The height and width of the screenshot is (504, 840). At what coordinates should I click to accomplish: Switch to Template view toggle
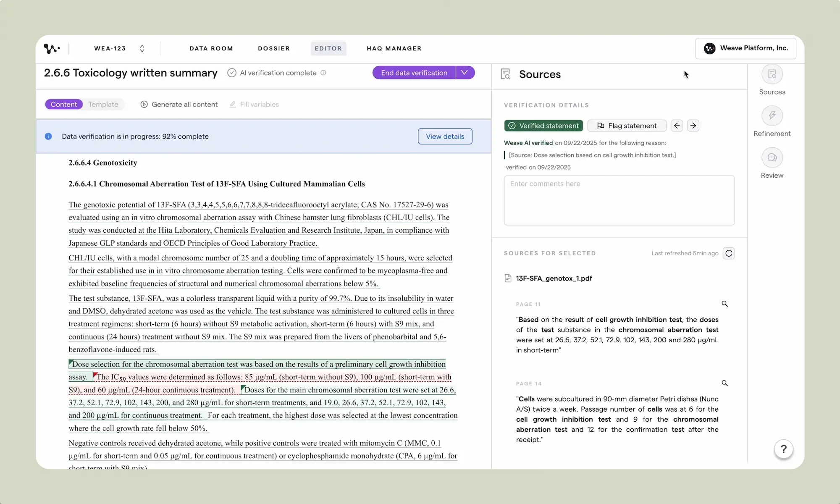pos(103,104)
